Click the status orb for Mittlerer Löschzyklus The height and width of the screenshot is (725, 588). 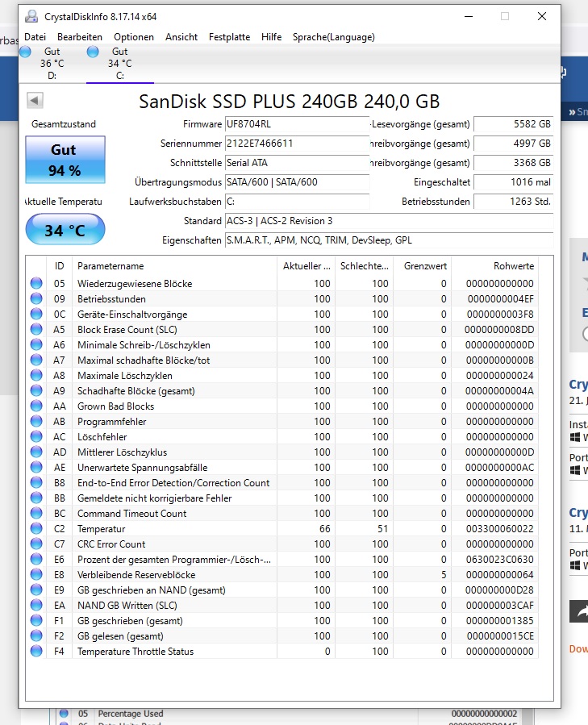pyautogui.click(x=36, y=452)
